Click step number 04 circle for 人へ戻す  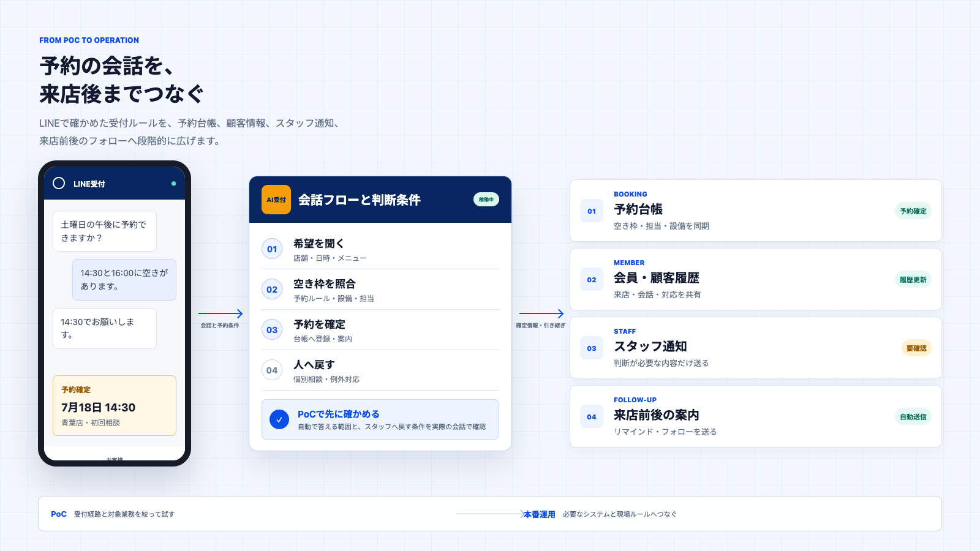click(x=272, y=370)
